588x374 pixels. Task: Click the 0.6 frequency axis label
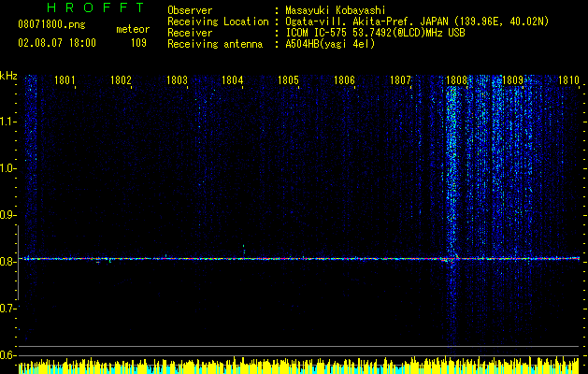point(7,355)
